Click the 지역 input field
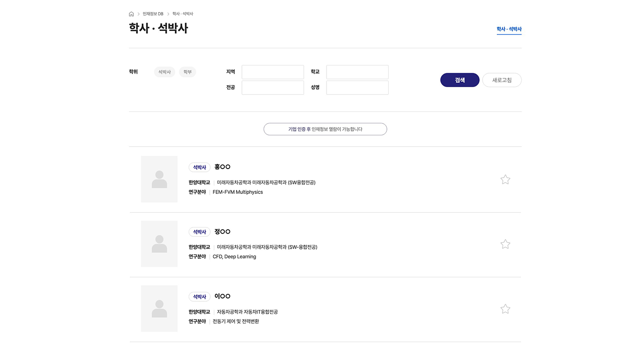Viewport: 644px width, 350px height. [273, 72]
